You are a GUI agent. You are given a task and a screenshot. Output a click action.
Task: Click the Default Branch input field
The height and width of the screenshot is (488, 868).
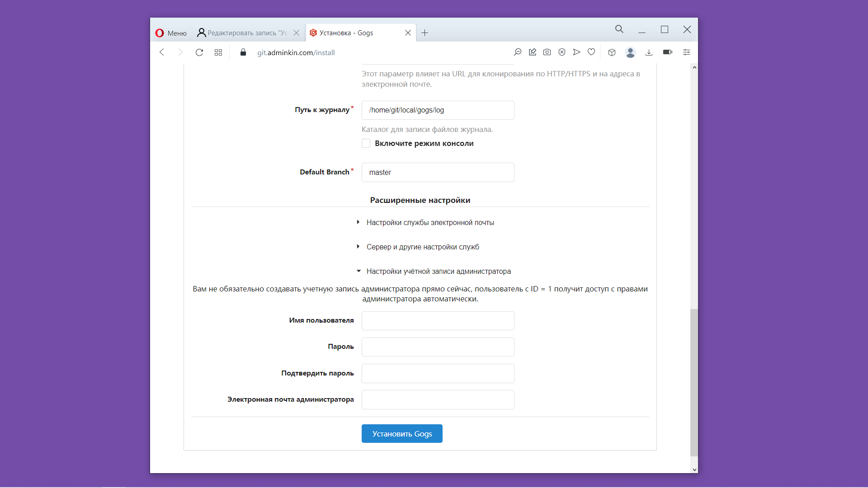click(438, 172)
